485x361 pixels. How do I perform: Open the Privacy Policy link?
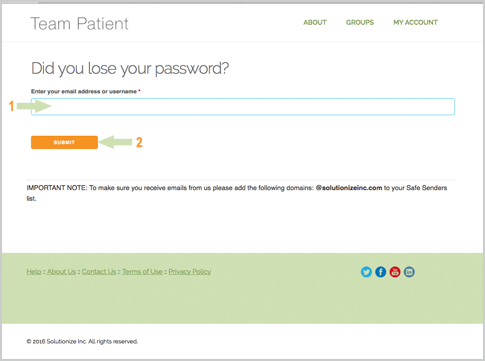coord(190,272)
